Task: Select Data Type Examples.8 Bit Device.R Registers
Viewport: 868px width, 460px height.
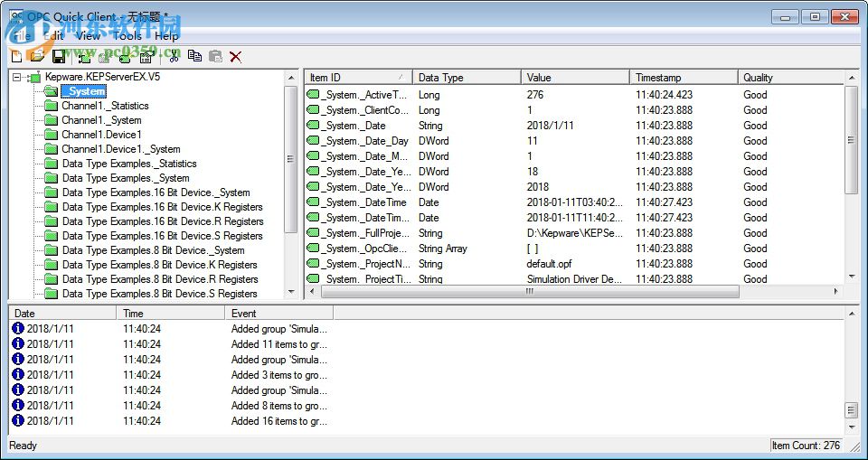Action: pyautogui.click(x=160, y=279)
